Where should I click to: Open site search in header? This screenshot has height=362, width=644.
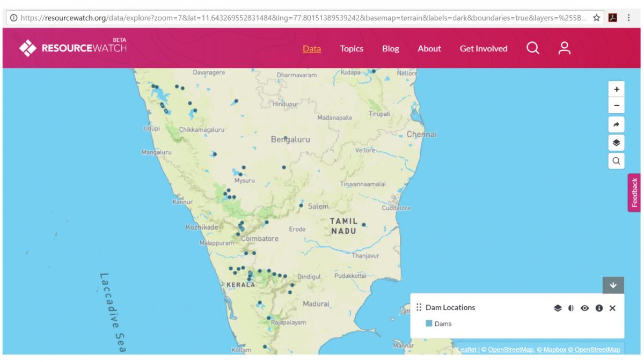[x=532, y=48]
